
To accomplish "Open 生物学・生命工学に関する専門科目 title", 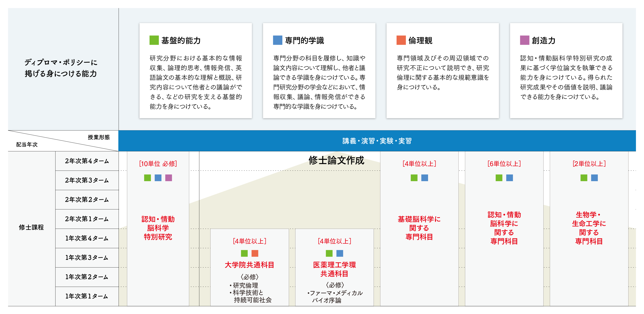I will point(589,228).
